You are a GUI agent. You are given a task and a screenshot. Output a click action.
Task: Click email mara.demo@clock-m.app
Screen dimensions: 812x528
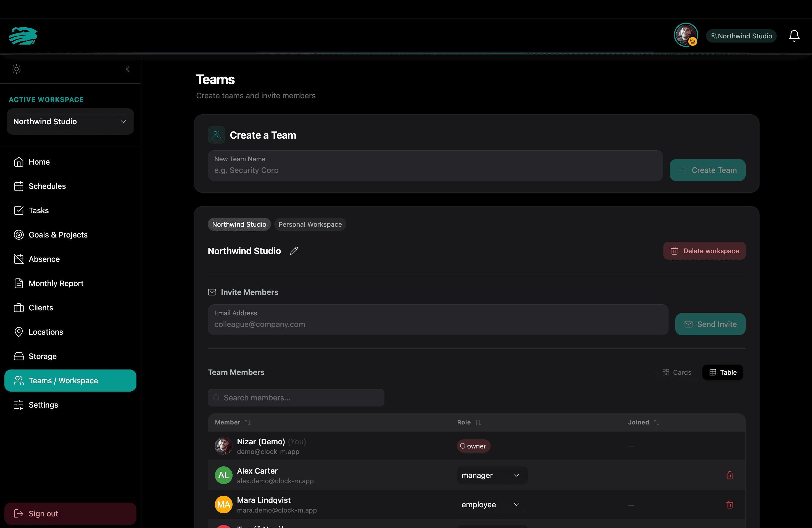(x=277, y=510)
